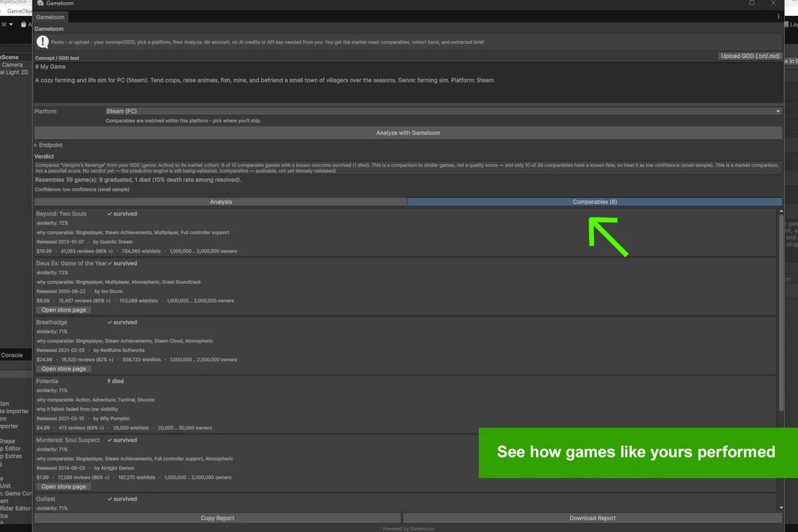Click the "Beyond: Two Souls" title
The image size is (798, 532).
pos(61,214)
